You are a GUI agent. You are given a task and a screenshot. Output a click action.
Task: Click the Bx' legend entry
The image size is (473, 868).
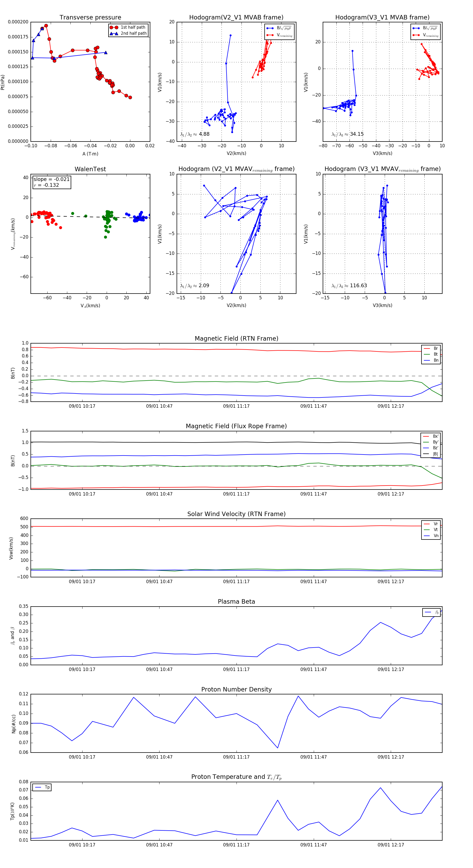click(x=431, y=436)
